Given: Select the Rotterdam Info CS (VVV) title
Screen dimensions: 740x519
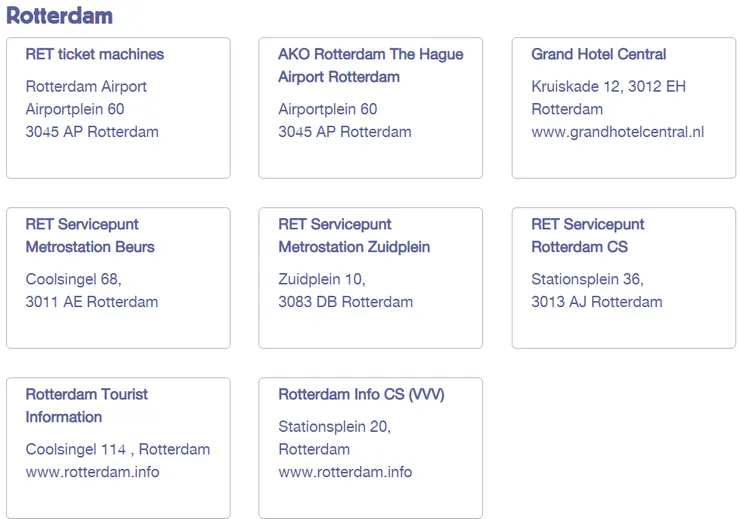Looking at the screenshot, I should [361, 394].
